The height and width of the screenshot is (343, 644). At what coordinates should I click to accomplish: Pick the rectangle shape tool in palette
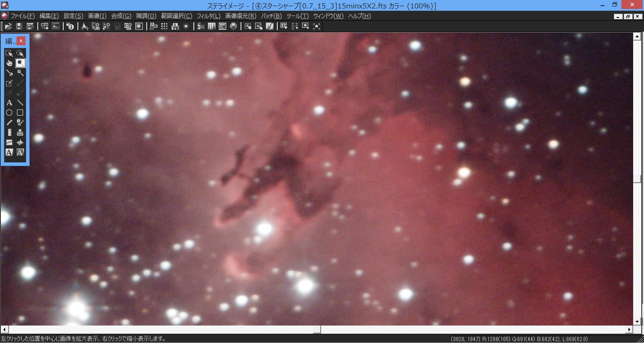20,113
